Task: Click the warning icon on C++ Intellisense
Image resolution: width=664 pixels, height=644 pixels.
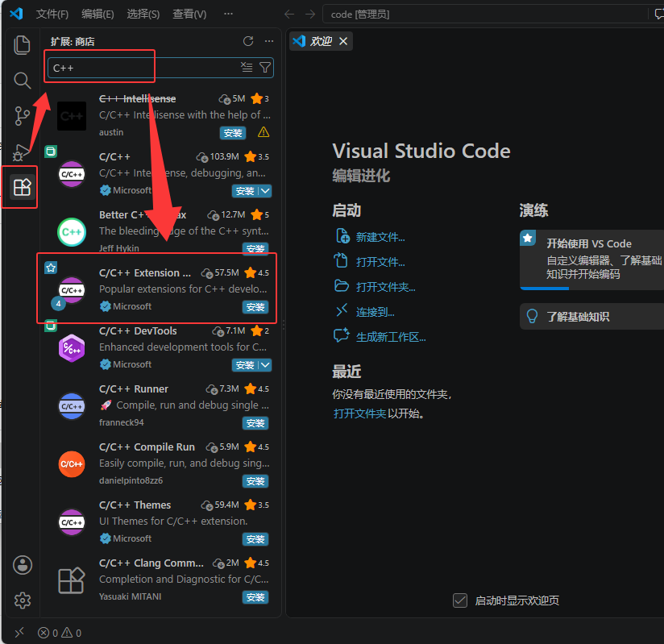Action: click(264, 132)
